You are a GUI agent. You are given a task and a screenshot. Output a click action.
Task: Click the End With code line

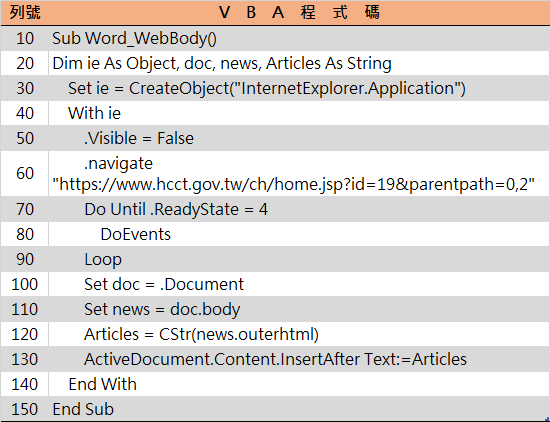point(102,384)
